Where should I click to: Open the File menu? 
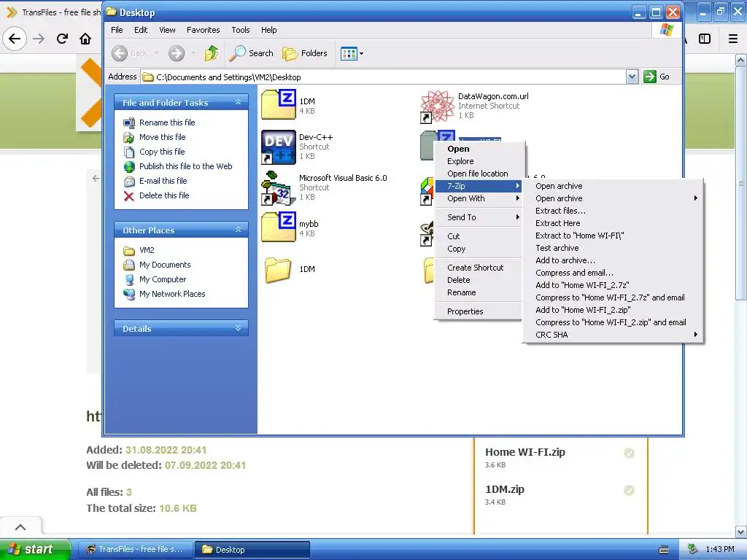[117, 30]
